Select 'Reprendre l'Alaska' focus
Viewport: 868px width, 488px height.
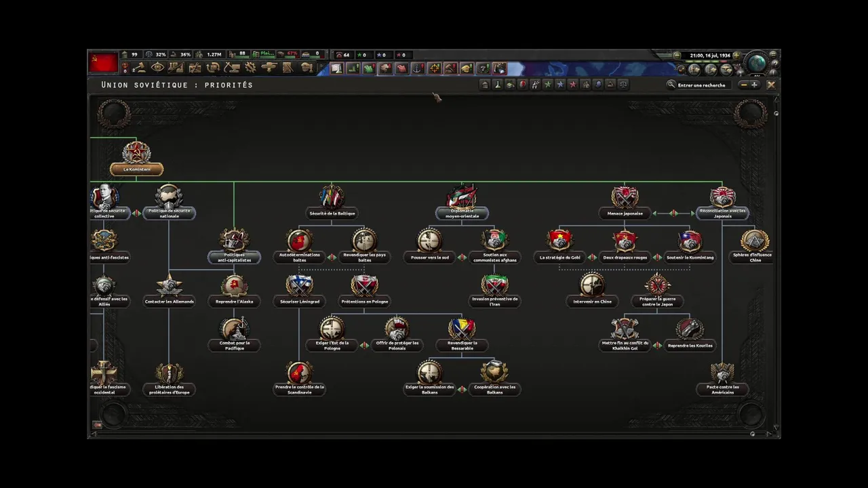click(234, 289)
